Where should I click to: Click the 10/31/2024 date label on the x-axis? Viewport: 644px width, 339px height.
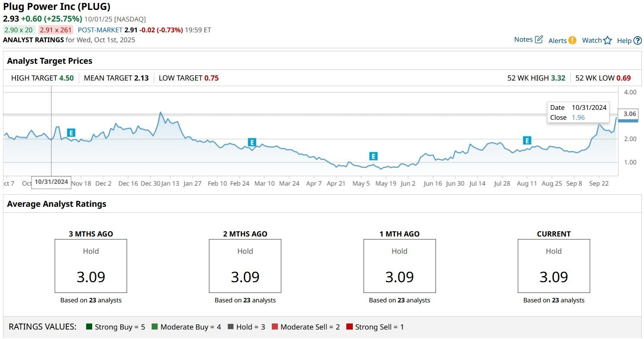51,182
